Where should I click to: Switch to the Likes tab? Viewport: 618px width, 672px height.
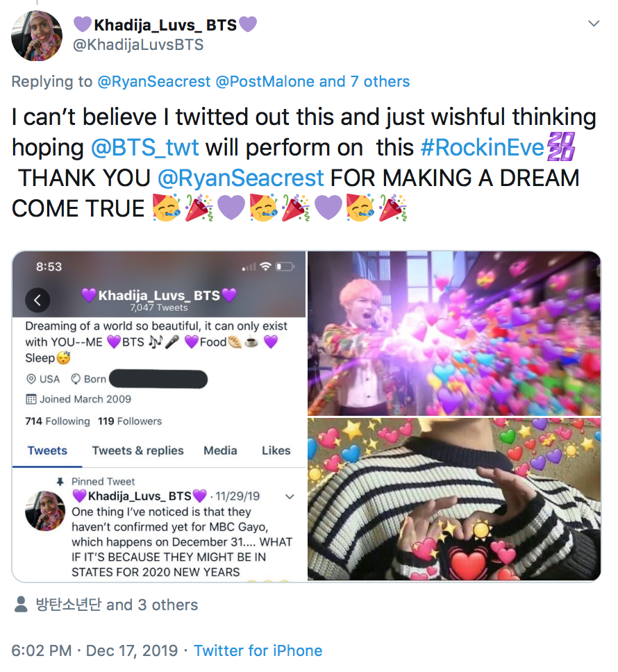276,451
